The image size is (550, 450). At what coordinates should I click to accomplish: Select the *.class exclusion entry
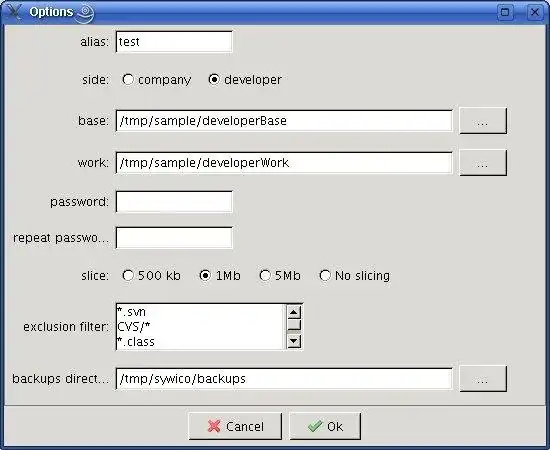(200, 342)
